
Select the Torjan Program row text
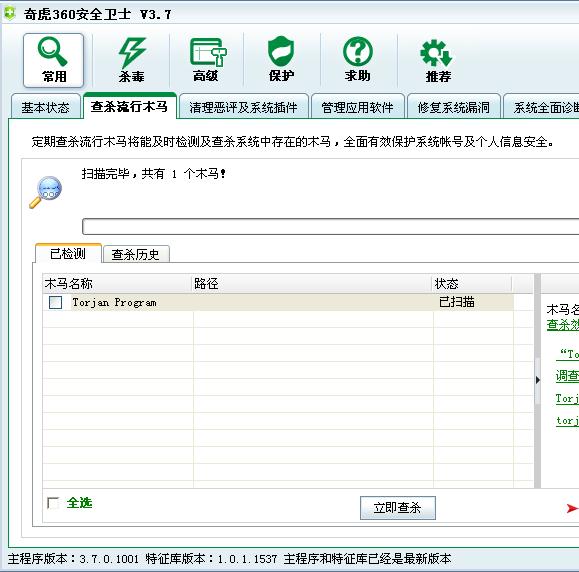coord(114,302)
